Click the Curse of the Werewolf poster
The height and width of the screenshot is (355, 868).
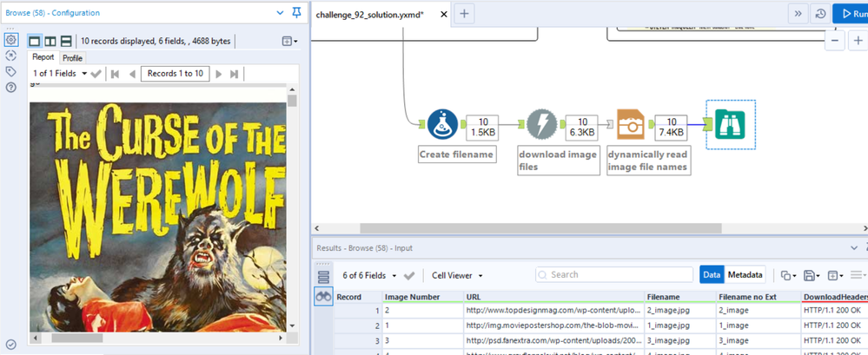click(158, 217)
